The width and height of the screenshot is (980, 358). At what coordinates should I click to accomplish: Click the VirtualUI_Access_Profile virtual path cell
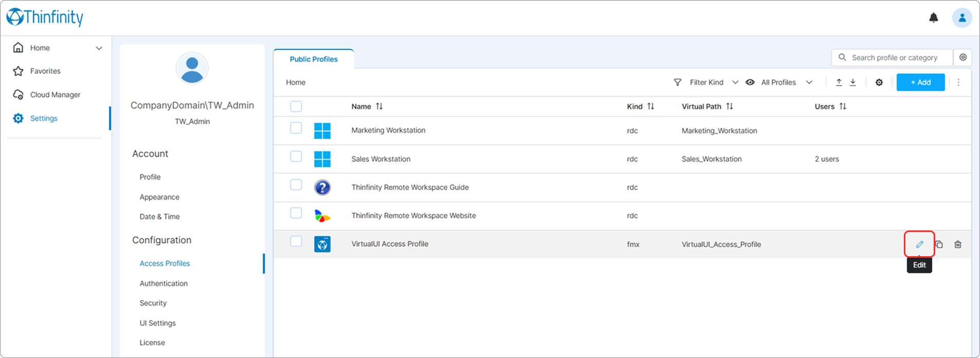pos(721,244)
